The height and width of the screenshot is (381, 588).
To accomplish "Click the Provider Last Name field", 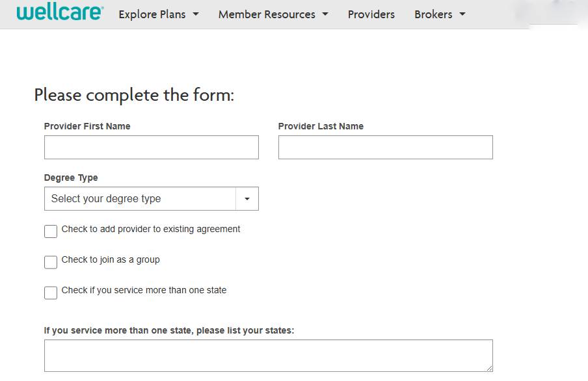I will pyautogui.click(x=386, y=148).
